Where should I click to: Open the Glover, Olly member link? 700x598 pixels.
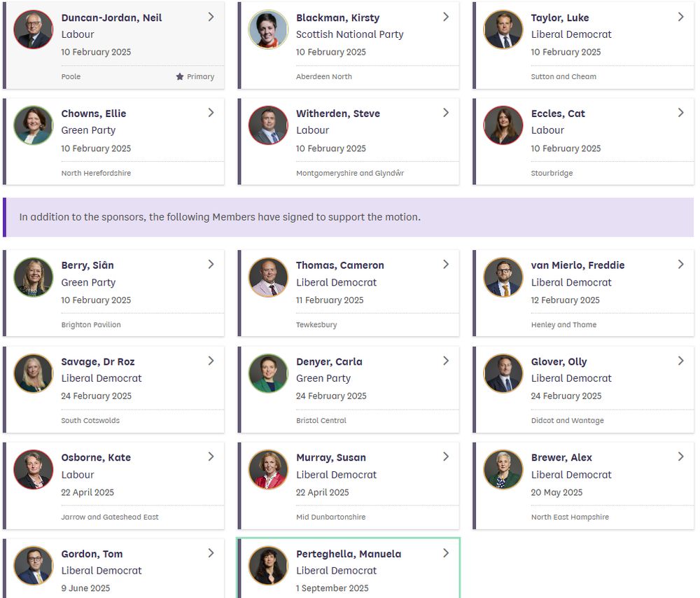click(559, 361)
